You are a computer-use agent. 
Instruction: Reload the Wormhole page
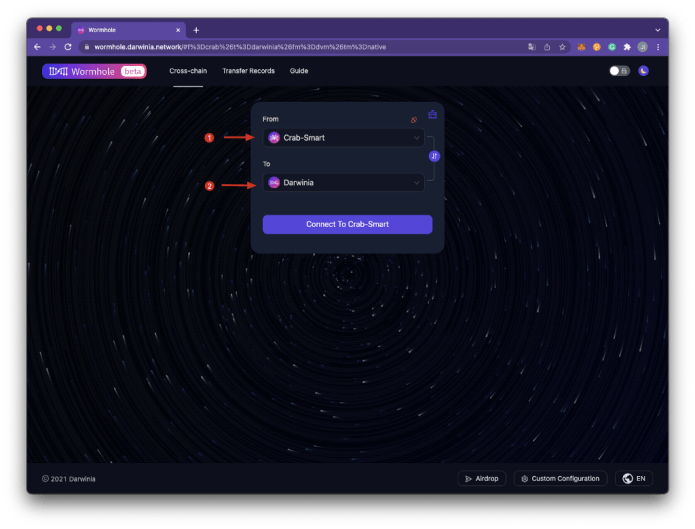point(68,47)
